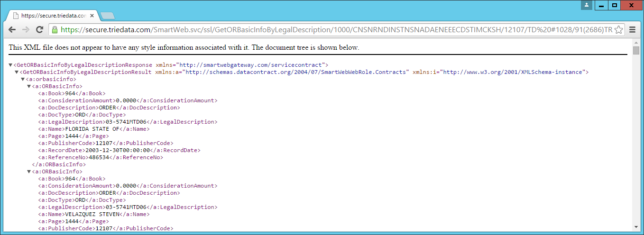
Task: Click the scrollbar down arrow
Action: pyautogui.click(x=636, y=227)
